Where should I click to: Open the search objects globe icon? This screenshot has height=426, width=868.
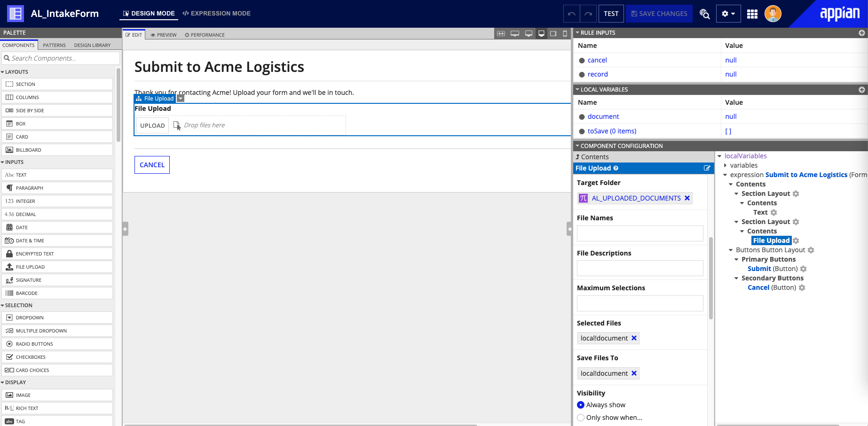(704, 14)
